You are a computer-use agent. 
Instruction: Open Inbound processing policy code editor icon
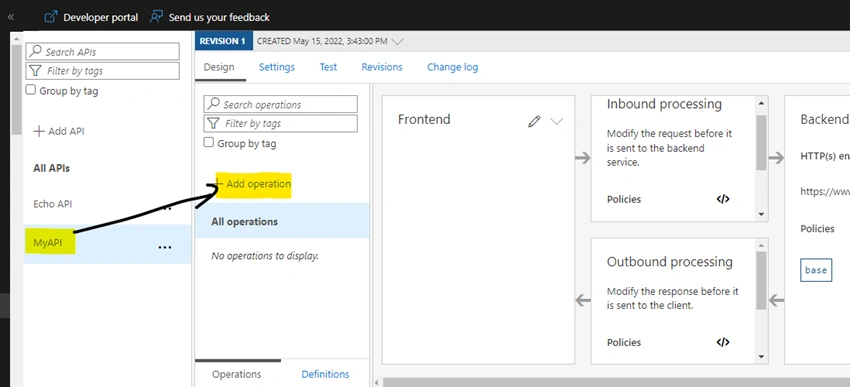[723, 199]
